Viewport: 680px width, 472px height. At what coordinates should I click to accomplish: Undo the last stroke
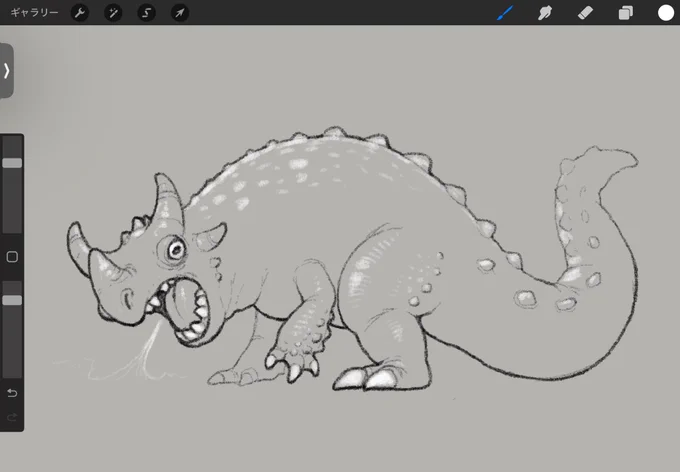point(12,393)
